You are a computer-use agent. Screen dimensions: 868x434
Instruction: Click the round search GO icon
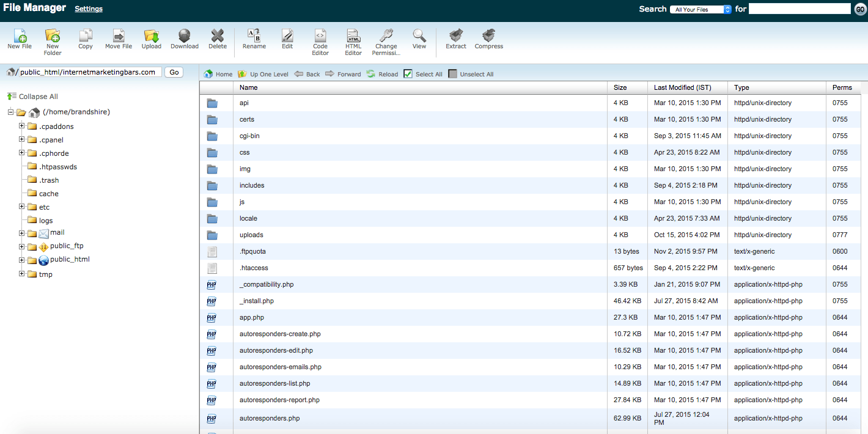[860, 9]
